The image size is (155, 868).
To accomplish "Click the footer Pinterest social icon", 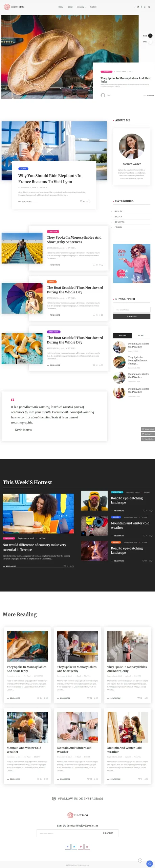I will point(81,847).
